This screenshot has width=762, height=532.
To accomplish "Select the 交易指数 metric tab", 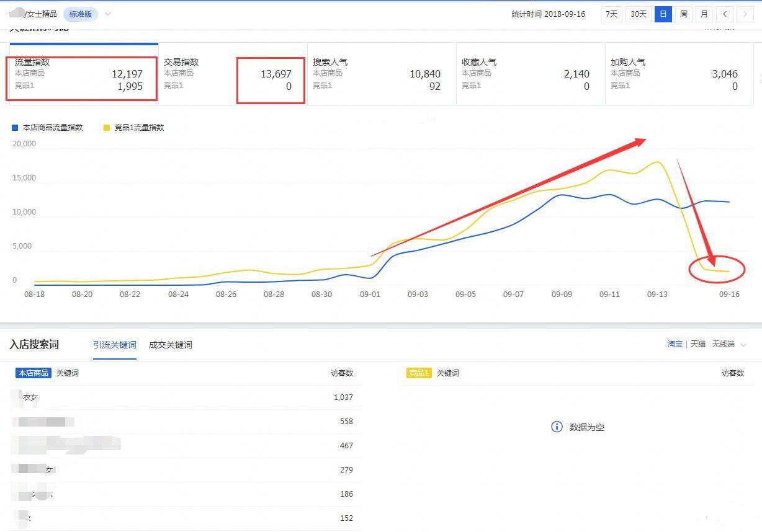I will click(233, 74).
